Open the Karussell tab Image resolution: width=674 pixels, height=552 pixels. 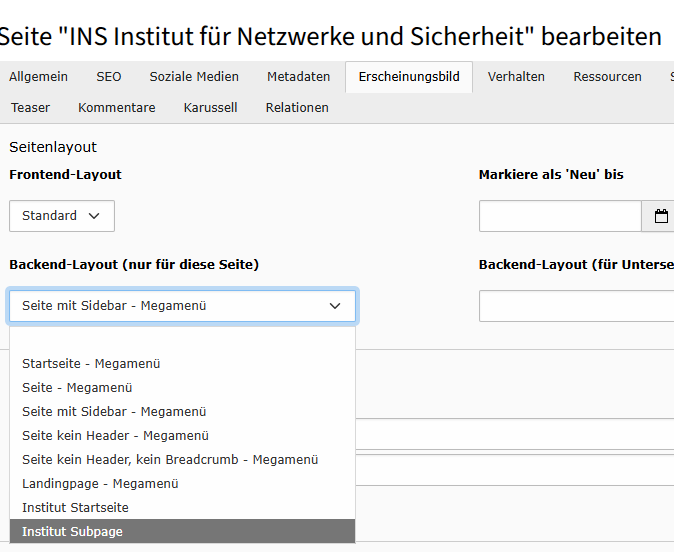pyautogui.click(x=210, y=108)
